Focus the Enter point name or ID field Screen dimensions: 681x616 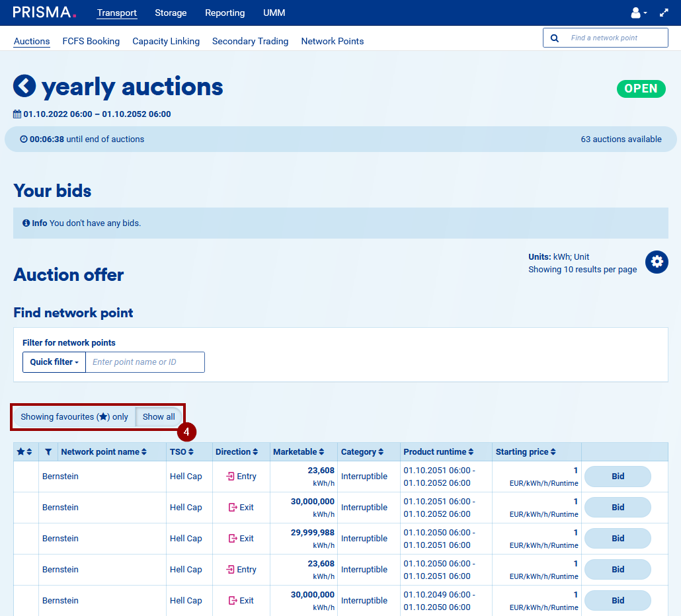145,362
